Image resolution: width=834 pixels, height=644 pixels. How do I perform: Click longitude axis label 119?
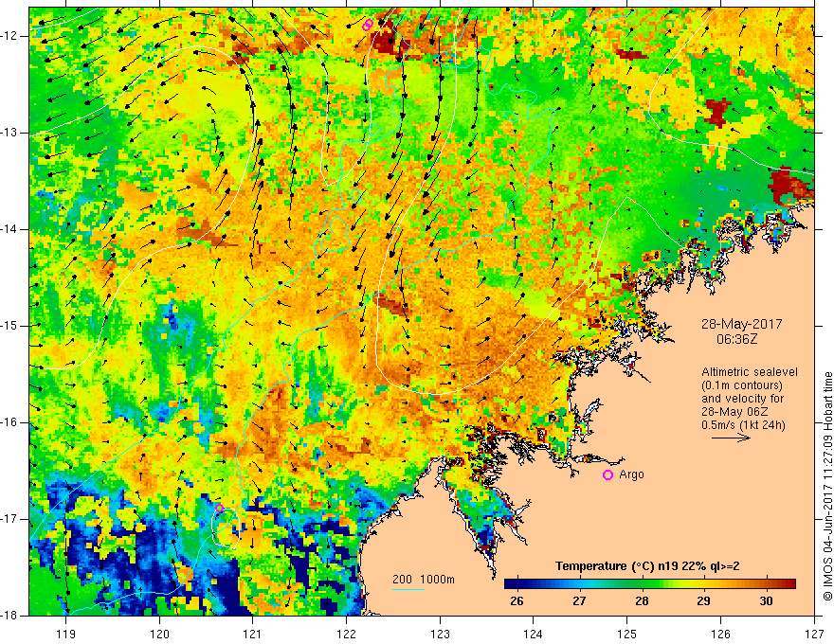coord(66,634)
